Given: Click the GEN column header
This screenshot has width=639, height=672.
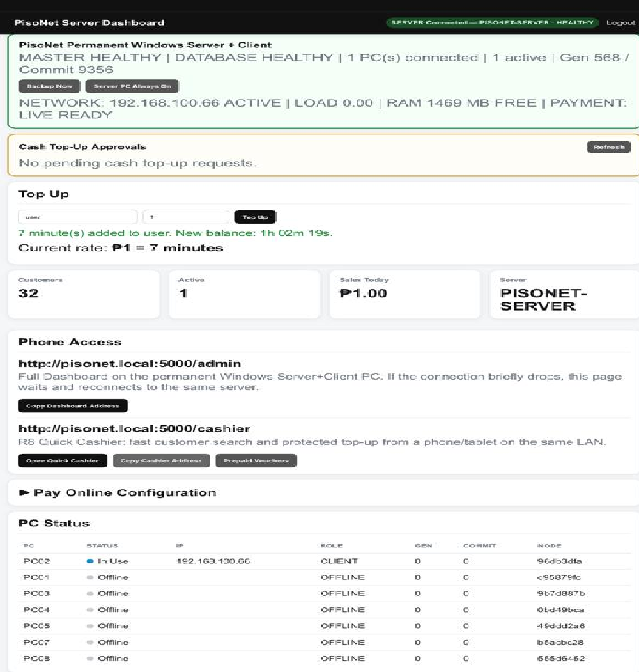Looking at the screenshot, I should pyautogui.click(x=423, y=545).
